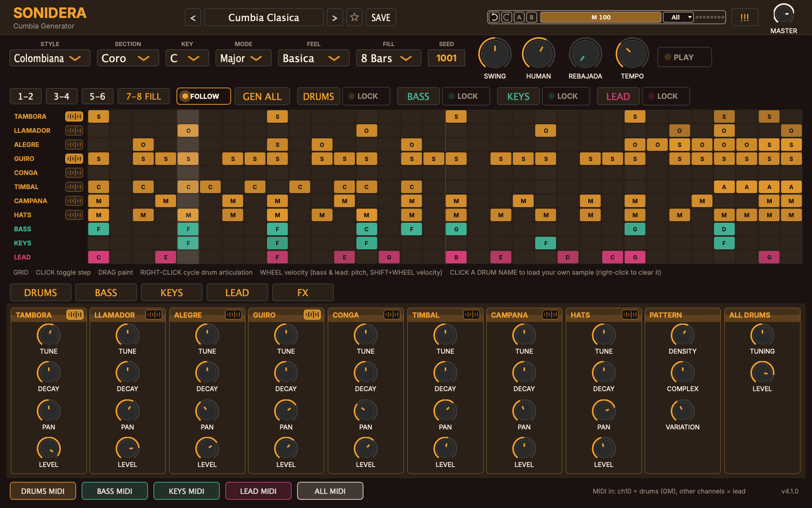Click the sample icon in the LLAMADOR grid row
The image size is (812, 508).
click(74, 131)
